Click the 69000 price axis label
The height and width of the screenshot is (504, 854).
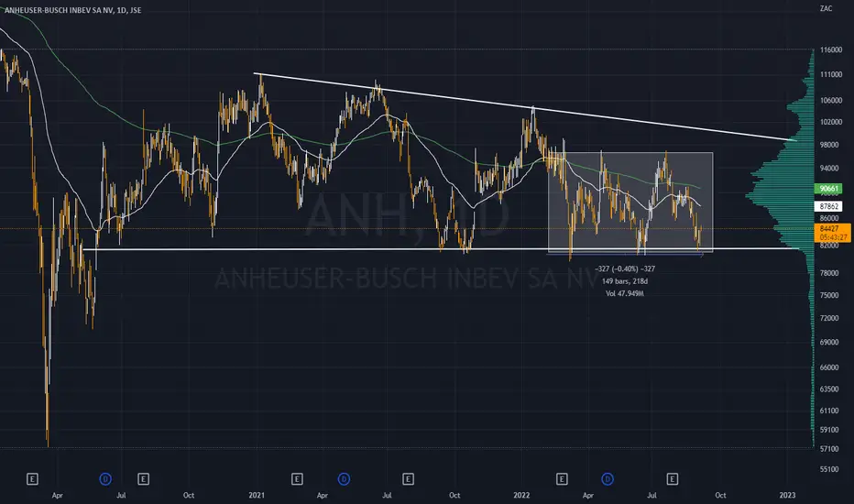pyautogui.click(x=829, y=342)
